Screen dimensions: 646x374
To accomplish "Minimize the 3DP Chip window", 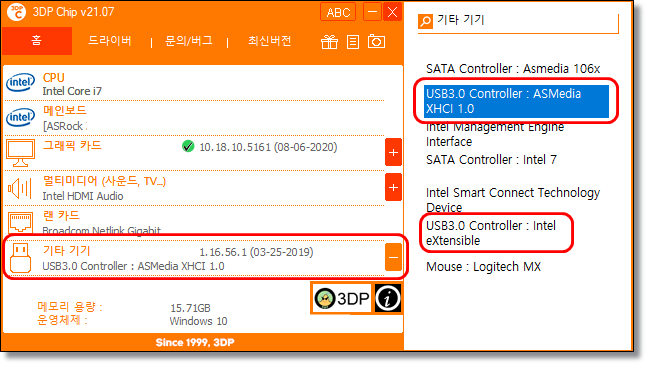I will [x=372, y=12].
